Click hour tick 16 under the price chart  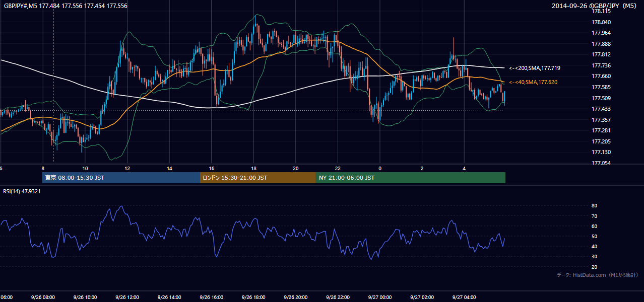[x=212, y=169]
